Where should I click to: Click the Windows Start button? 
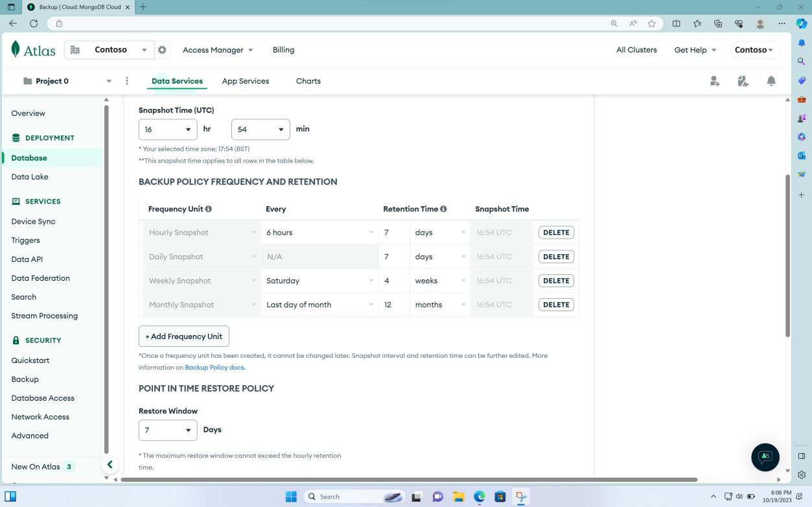pyautogui.click(x=291, y=496)
